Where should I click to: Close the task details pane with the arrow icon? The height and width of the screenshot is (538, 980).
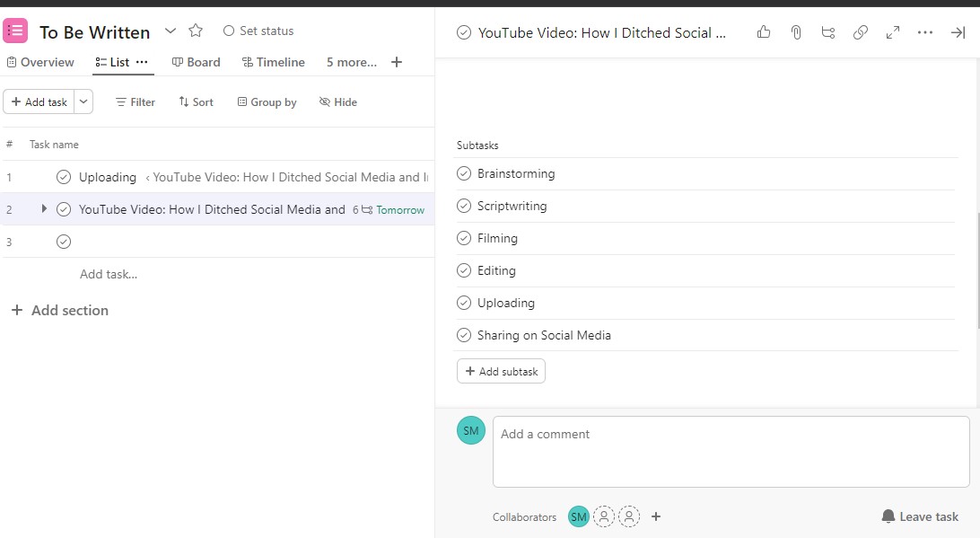[x=958, y=32]
